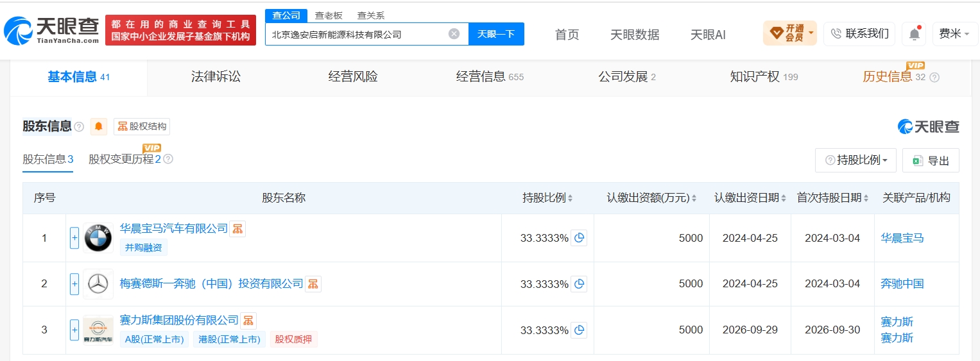Switch to 法律诉讼 tab

tap(216, 77)
